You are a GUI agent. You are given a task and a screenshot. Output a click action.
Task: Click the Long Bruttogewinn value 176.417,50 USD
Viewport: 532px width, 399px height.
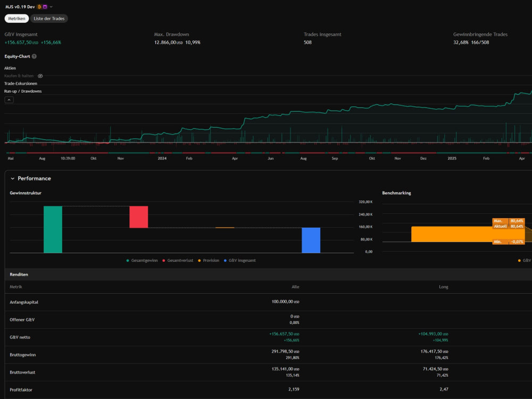(x=434, y=352)
